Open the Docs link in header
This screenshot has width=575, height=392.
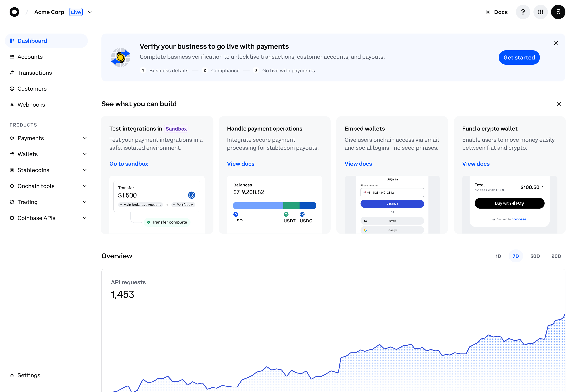(x=497, y=12)
